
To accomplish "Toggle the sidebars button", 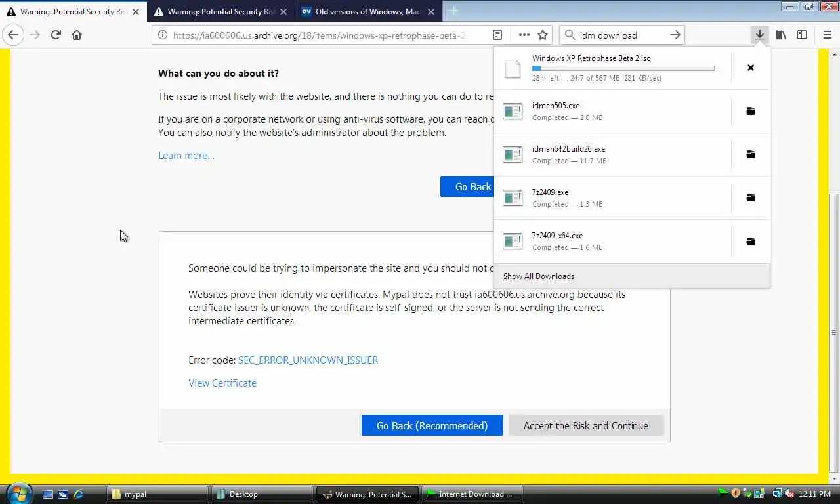I will click(x=802, y=35).
